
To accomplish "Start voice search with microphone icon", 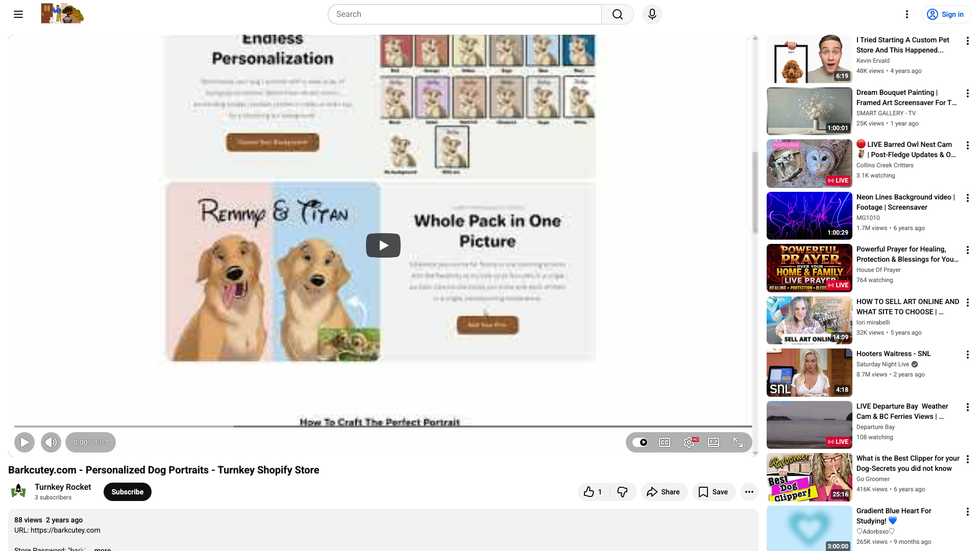I will point(652,14).
